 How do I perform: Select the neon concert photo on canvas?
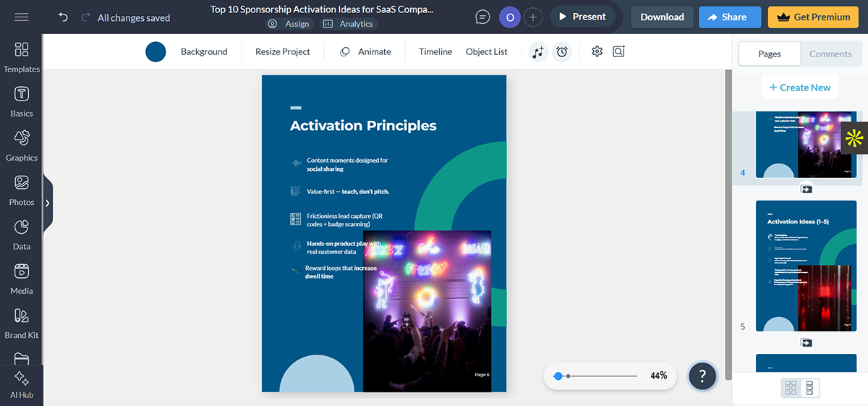[427, 311]
